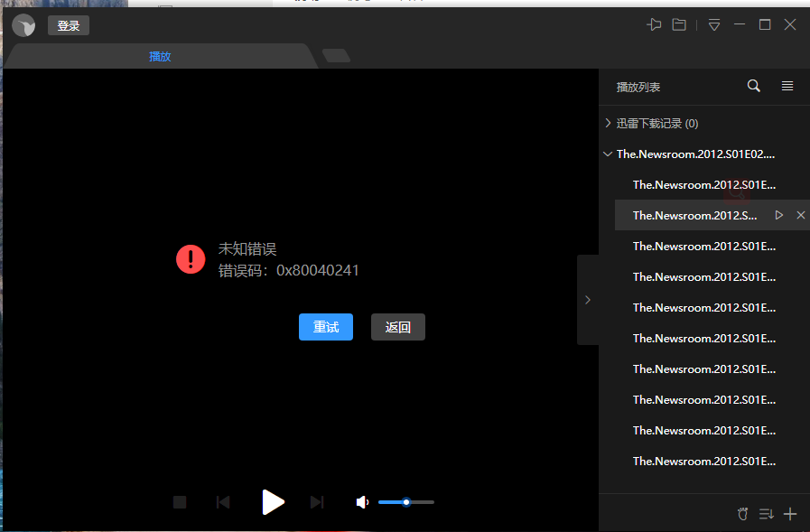Click the user avatar next to 登录
Viewport: 810px width, 532px height.
(x=23, y=24)
